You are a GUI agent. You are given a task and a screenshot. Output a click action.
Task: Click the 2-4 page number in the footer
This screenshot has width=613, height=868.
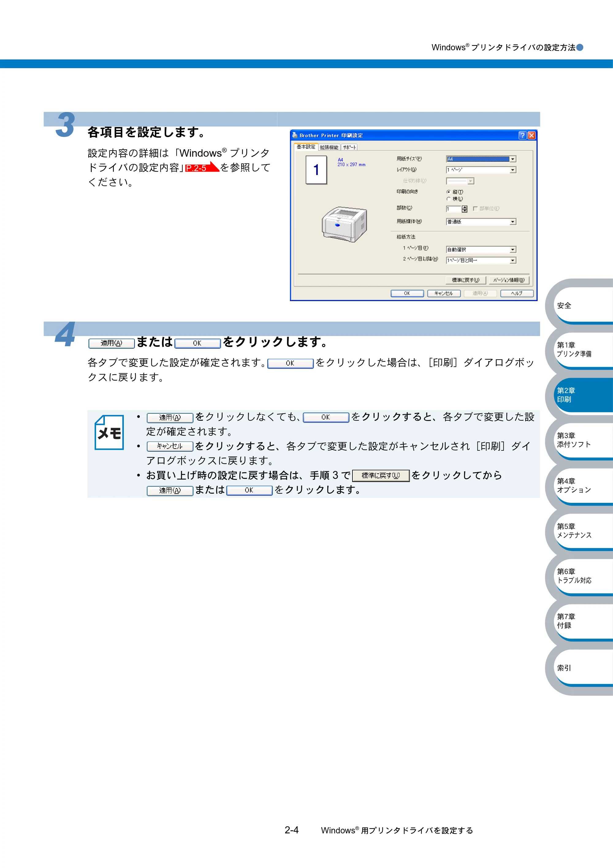[291, 830]
